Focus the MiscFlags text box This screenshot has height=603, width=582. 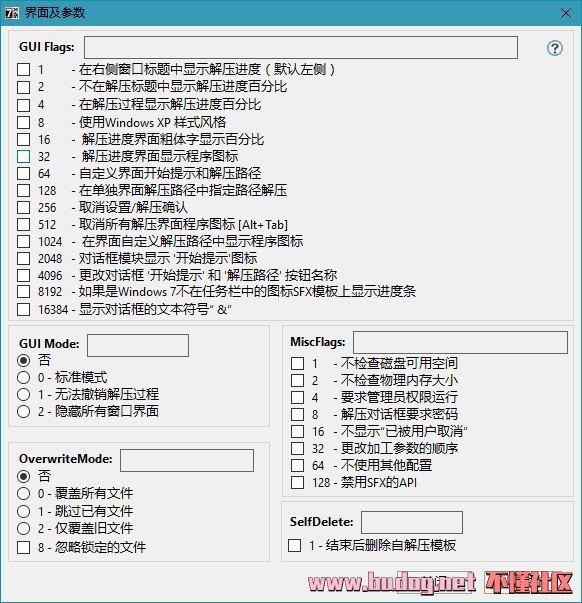coord(460,342)
